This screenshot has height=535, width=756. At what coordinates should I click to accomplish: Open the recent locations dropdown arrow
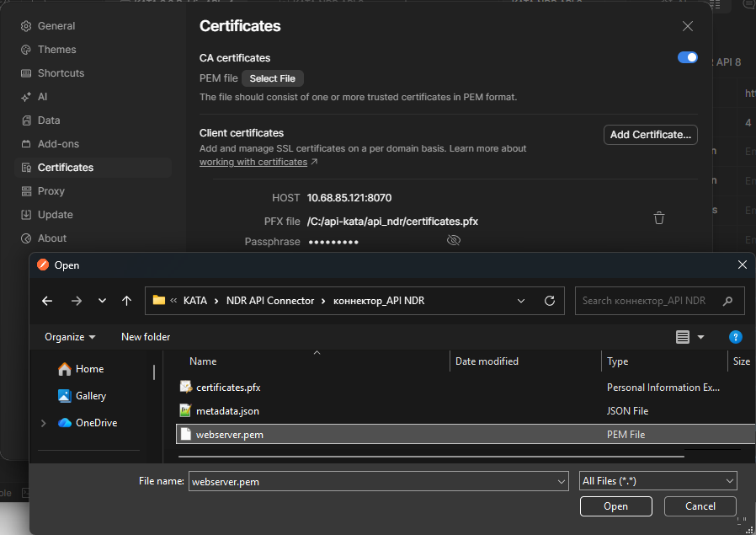102,301
